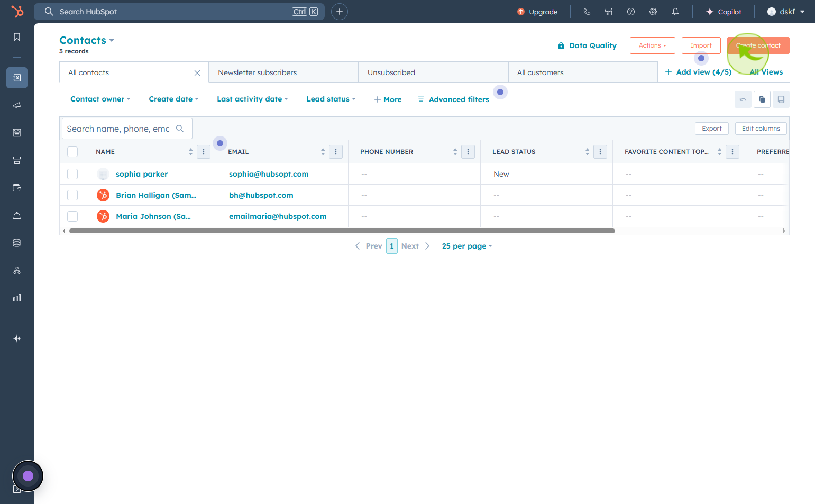Open the sophia parker contact record

tap(142, 174)
